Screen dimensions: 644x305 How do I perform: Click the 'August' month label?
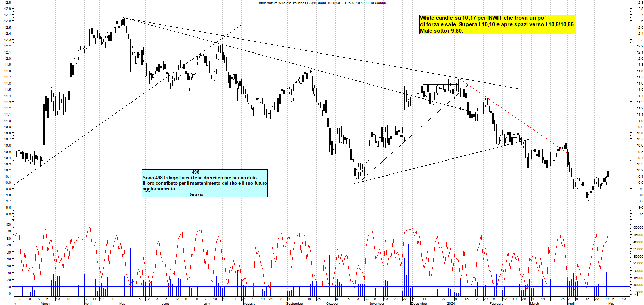tap(249, 303)
